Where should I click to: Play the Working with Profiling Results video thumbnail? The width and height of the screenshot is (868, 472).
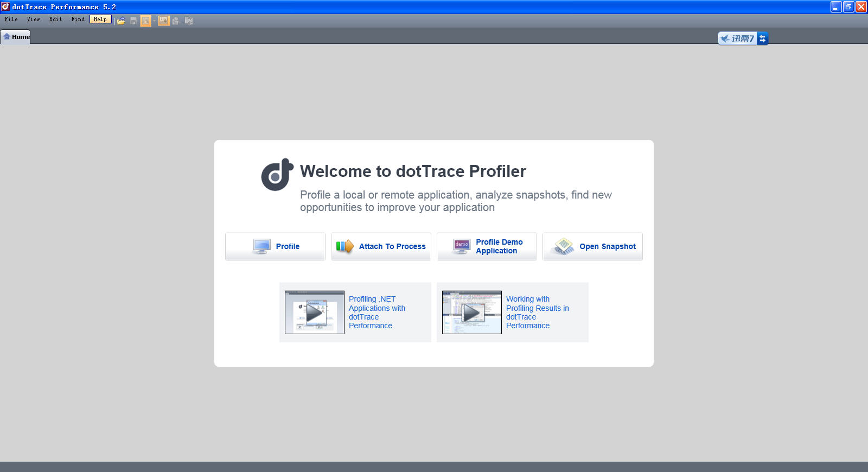pyautogui.click(x=472, y=312)
